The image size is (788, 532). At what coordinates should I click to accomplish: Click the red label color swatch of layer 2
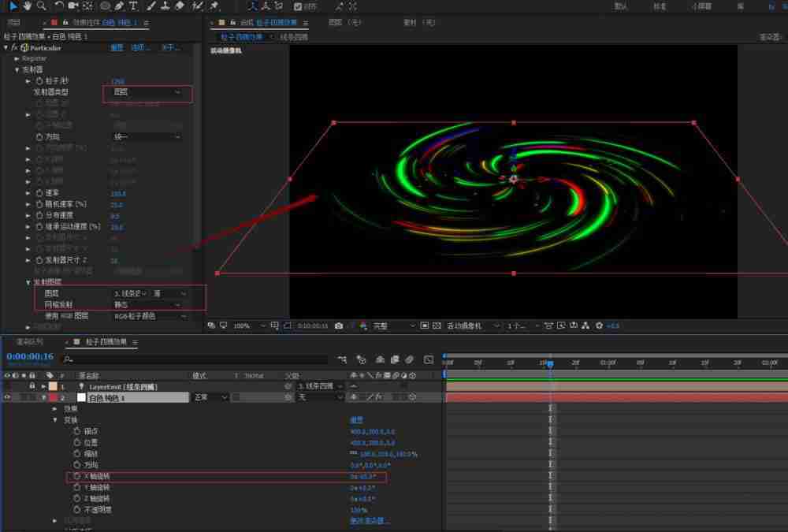(52, 398)
